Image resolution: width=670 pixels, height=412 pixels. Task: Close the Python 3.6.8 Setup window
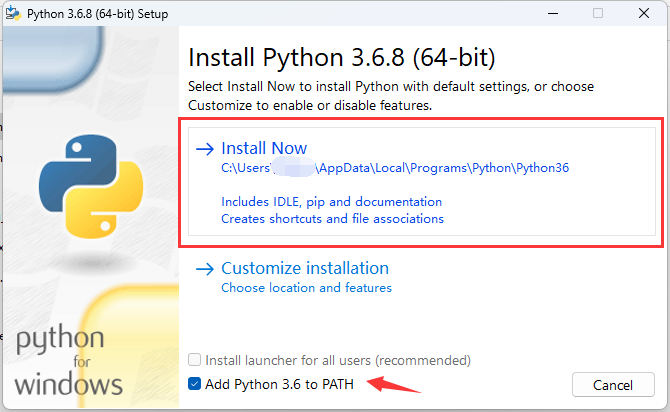(x=644, y=13)
